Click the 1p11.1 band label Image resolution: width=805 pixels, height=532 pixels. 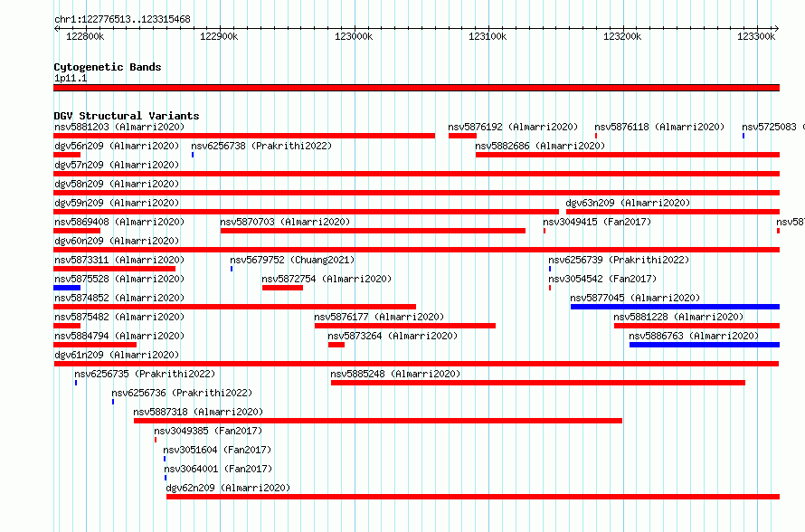[71, 78]
